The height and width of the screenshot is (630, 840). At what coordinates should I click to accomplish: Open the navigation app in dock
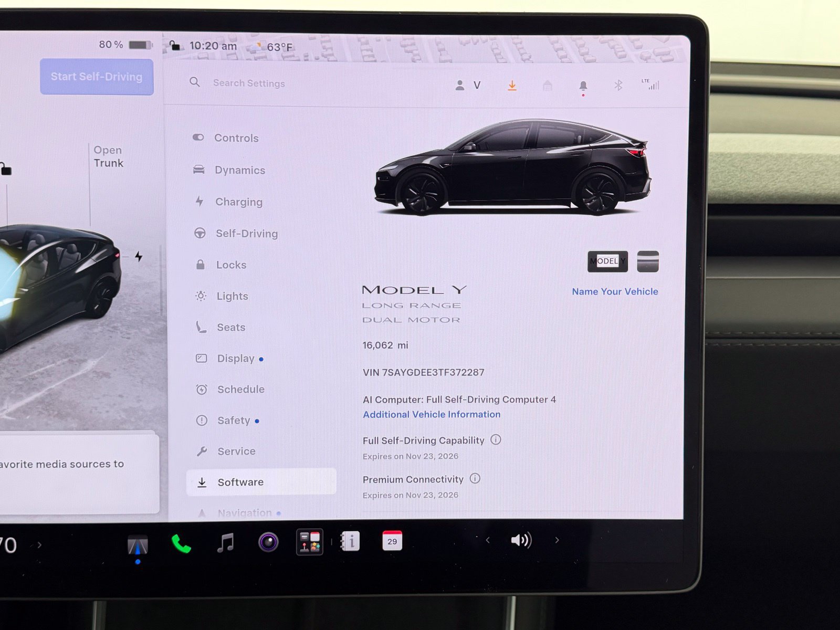pos(138,545)
